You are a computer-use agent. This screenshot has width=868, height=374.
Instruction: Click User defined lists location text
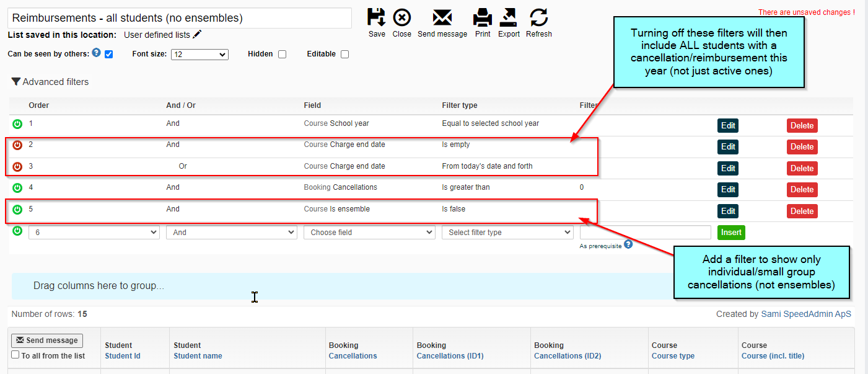[157, 35]
